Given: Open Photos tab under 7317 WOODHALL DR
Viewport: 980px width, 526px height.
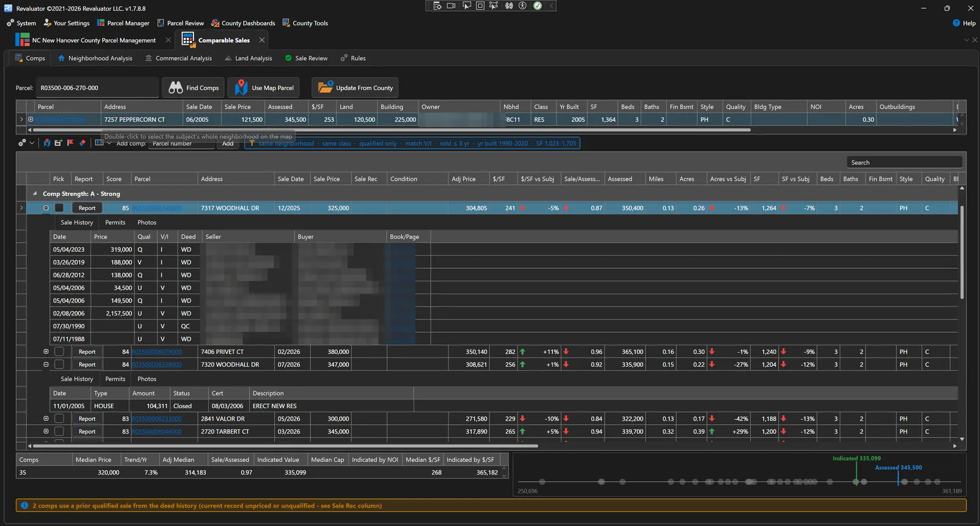Looking at the screenshot, I should [x=147, y=222].
